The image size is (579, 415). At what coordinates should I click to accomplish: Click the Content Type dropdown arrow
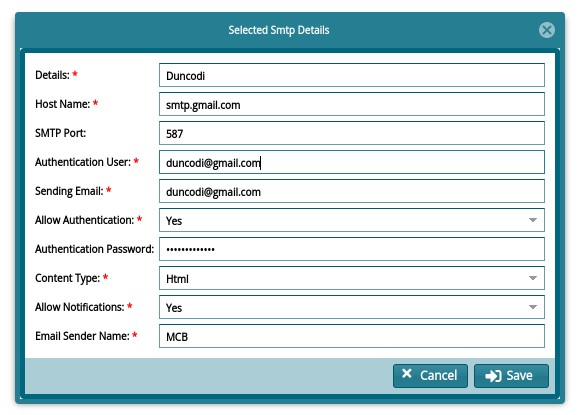coord(532,278)
